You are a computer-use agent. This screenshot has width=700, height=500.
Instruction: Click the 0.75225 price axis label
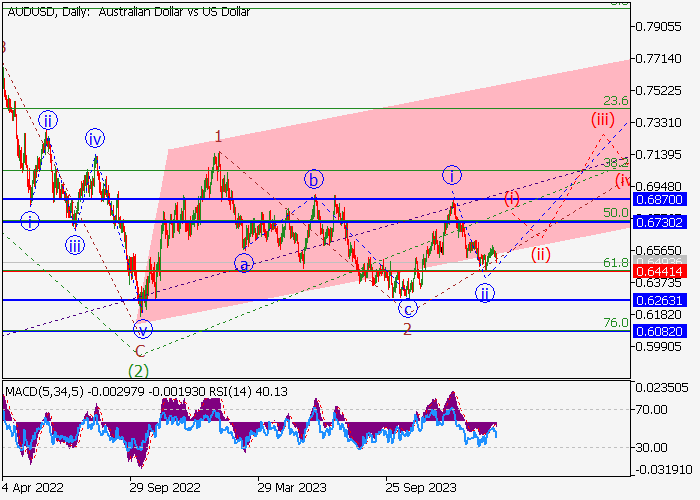coord(658,91)
